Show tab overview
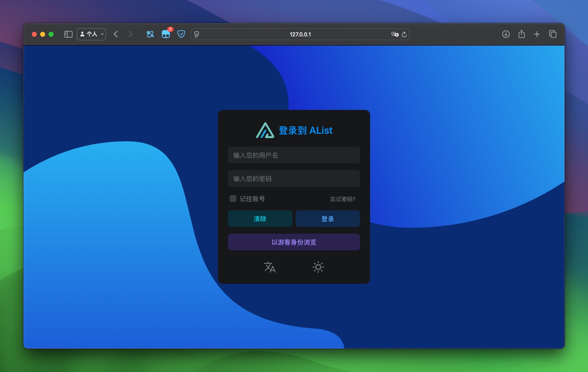The height and width of the screenshot is (372, 588). (553, 34)
